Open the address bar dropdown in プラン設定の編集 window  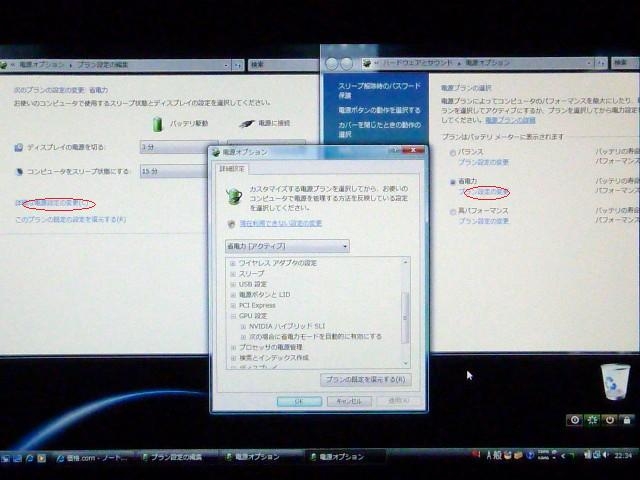(x=226, y=65)
